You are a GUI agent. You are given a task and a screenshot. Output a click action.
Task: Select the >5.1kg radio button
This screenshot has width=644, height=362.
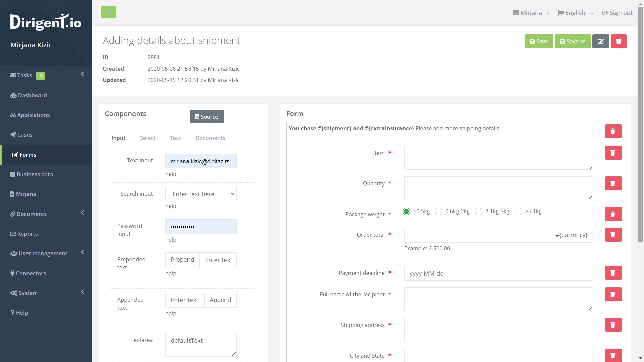[518, 212]
